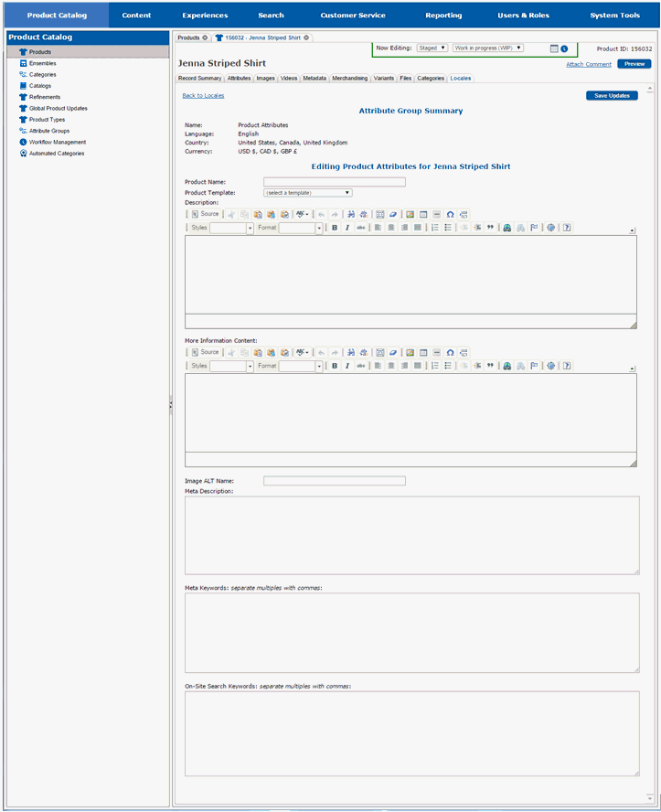Screen dimensions: 661x812
Task: Insert special character (omega) in Description editor
Action: click(450, 214)
